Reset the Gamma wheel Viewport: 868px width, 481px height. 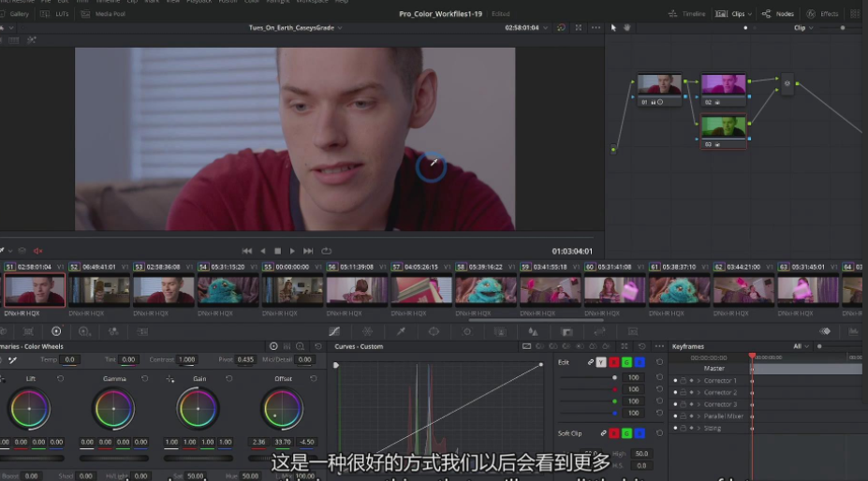pyautogui.click(x=144, y=379)
